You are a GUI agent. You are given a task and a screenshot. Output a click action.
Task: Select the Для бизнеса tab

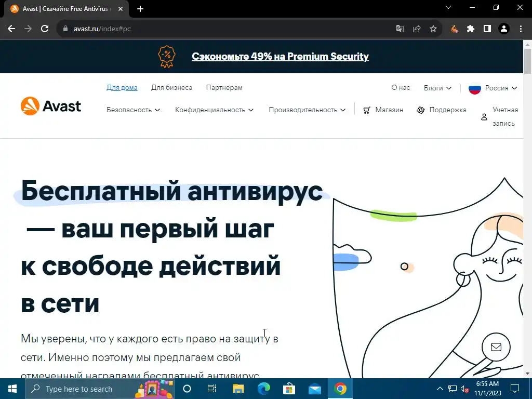171,87
